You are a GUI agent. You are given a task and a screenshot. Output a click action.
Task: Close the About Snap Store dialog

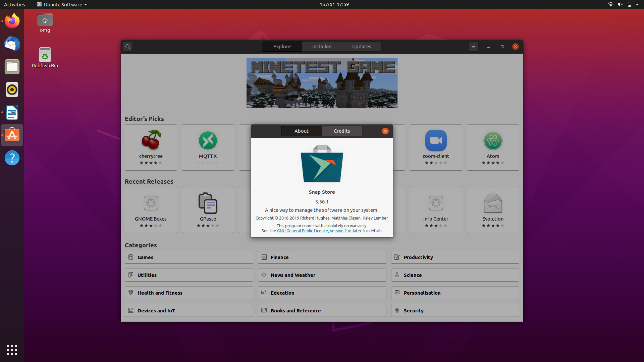tap(385, 131)
